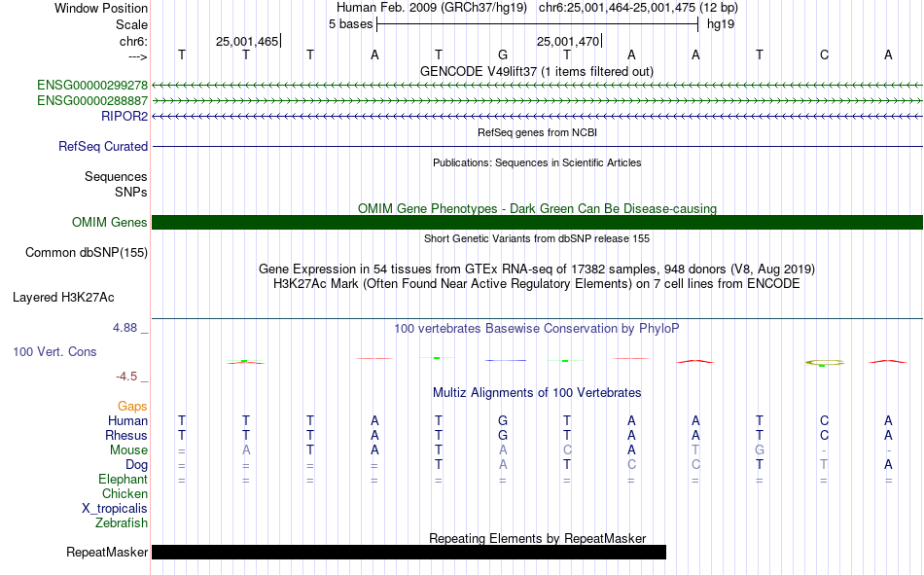Screen dimensions: 924x575
Task: Click the olive PhyloP conservation peak
Action: 825,363
